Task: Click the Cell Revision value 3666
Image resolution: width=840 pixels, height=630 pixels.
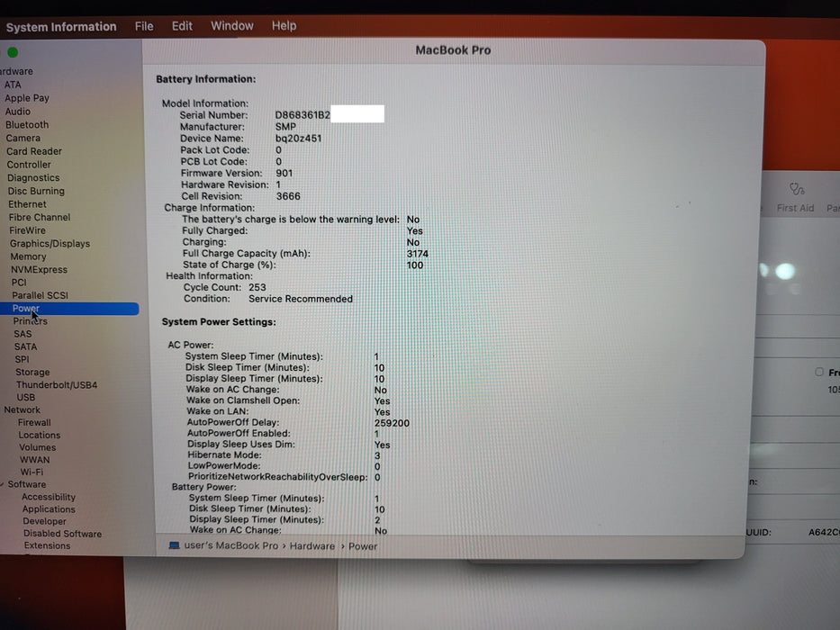Action: (x=288, y=196)
